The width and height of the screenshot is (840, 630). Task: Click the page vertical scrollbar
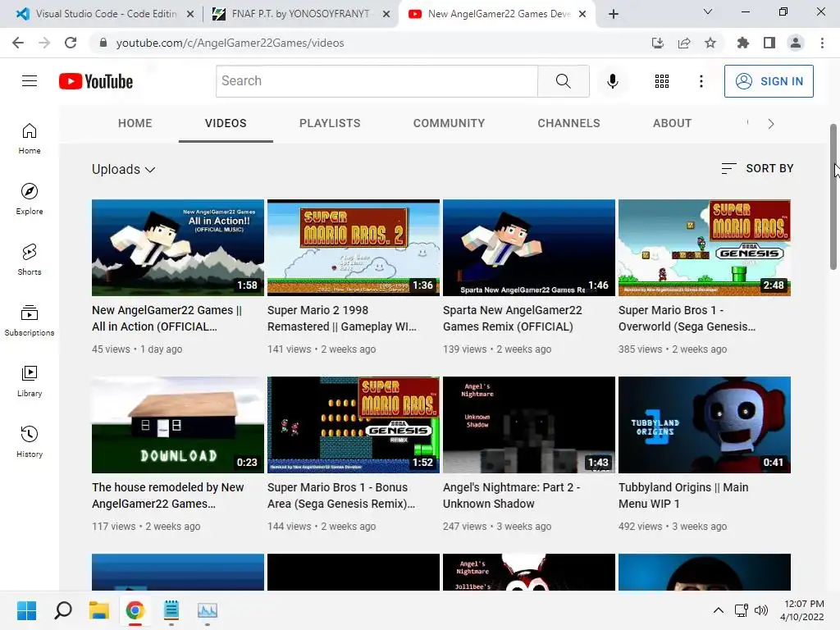[833, 197]
